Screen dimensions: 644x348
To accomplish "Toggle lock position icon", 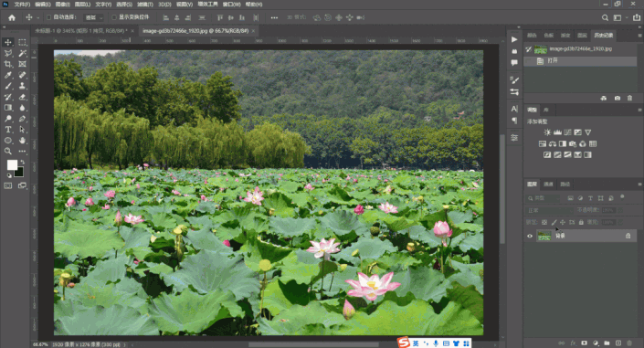I will [x=563, y=222].
